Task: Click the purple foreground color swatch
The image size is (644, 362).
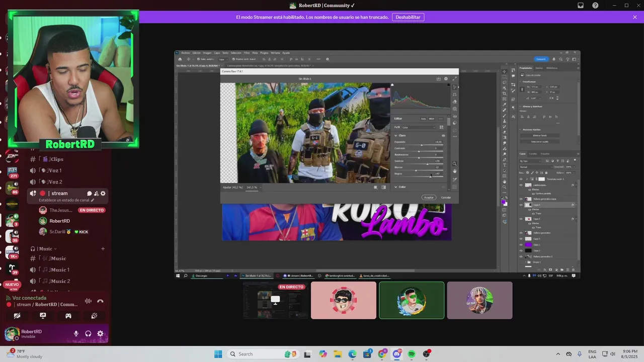Action: pyautogui.click(x=503, y=202)
